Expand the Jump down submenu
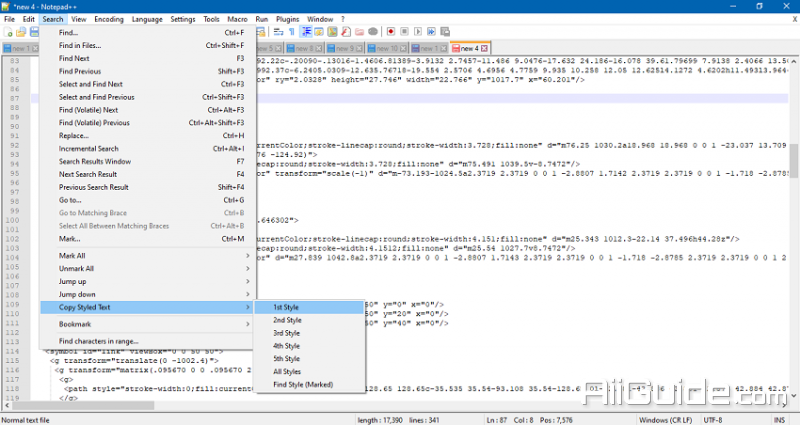 [147, 294]
